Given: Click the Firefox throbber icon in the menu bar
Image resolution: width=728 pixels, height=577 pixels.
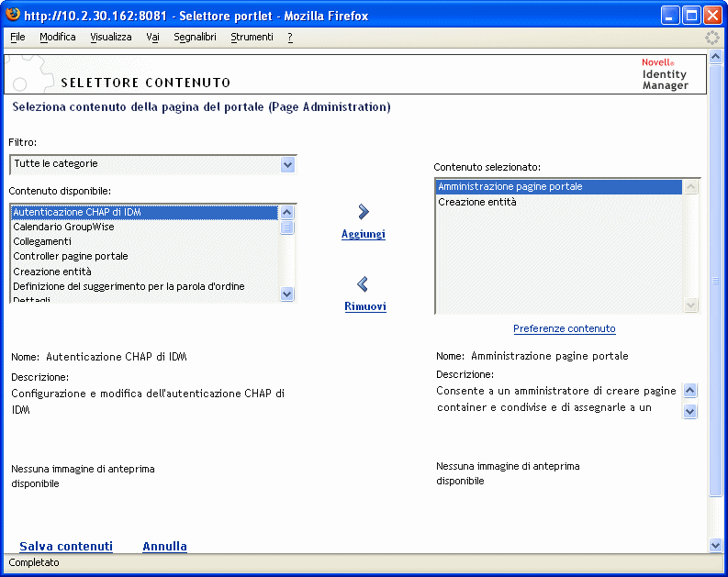Looking at the screenshot, I should (x=711, y=38).
